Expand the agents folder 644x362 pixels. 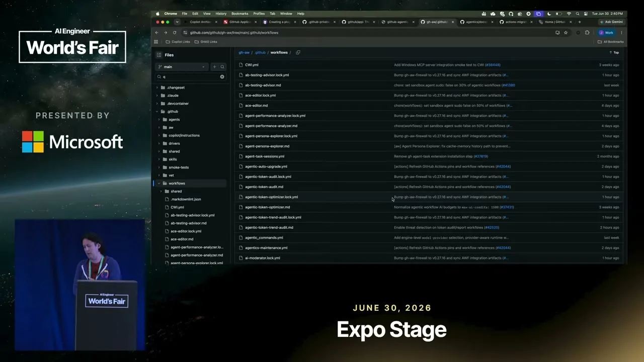159,120
